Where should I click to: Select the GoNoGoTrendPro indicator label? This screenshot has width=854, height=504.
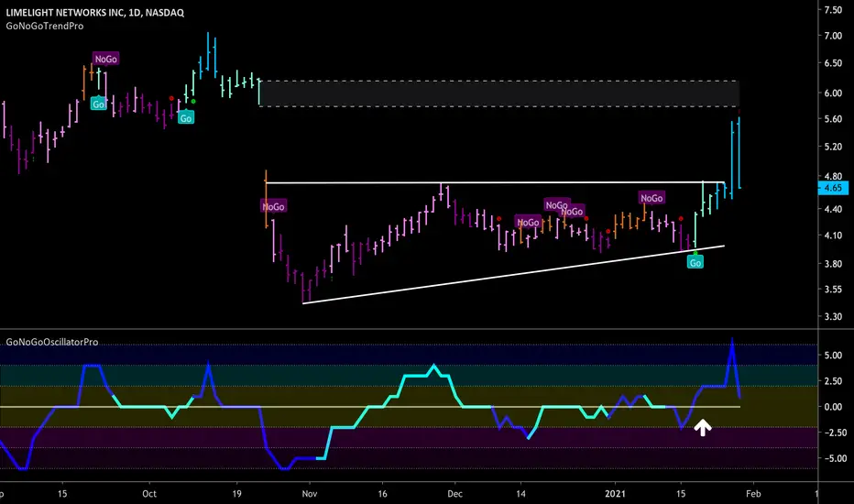coord(45,27)
